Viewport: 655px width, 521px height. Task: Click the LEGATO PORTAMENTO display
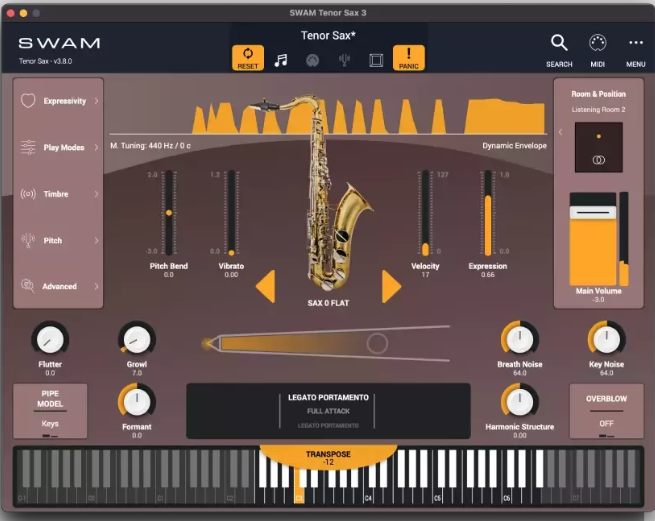pos(328,411)
